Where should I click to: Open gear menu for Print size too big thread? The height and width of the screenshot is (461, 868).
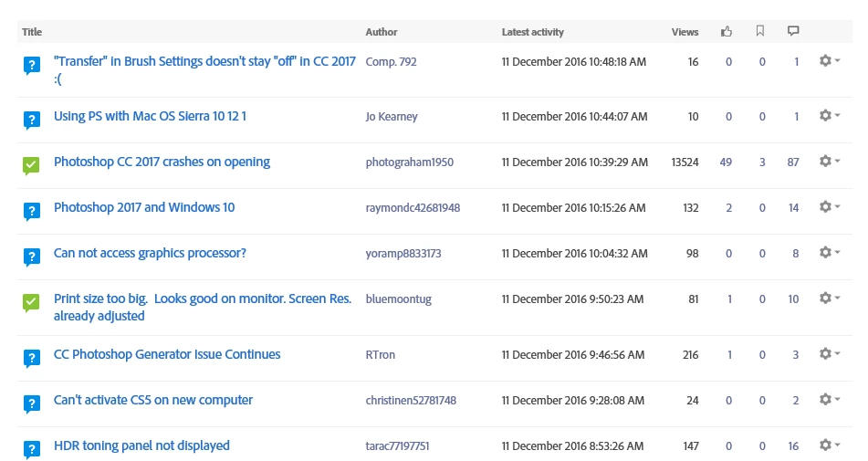pyautogui.click(x=830, y=298)
